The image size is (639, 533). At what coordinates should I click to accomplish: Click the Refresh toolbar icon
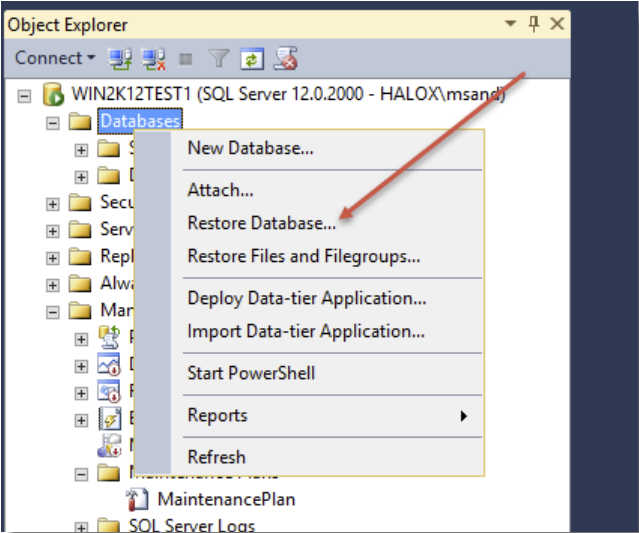pos(252,59)
